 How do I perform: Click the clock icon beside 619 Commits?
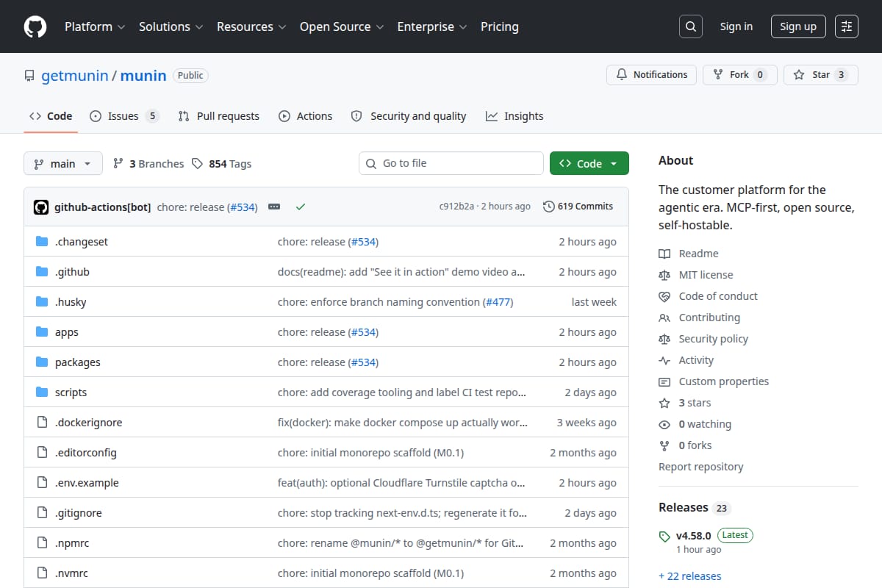coord(548,207)
